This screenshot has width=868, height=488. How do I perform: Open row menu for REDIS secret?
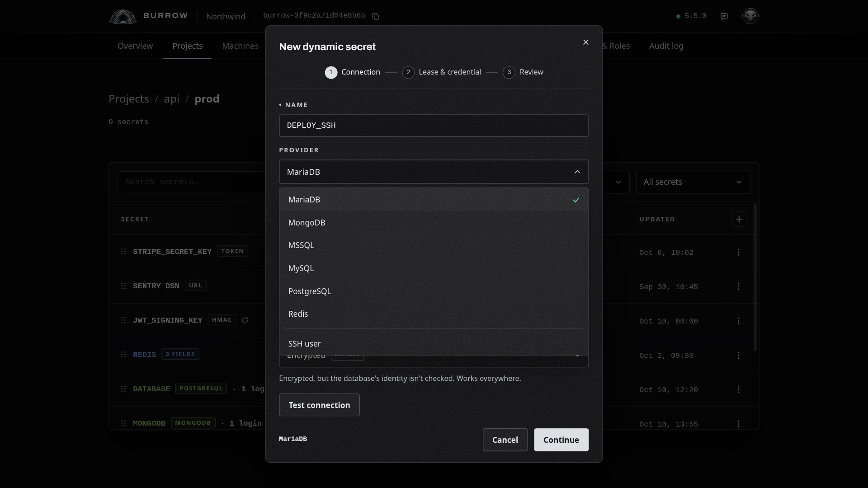[739, 355]
